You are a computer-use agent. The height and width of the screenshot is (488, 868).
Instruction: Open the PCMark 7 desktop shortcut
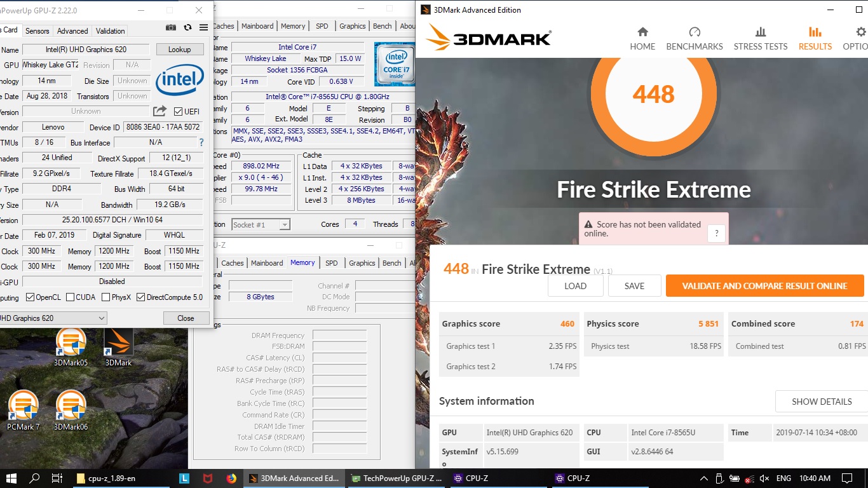pos(24,410)
